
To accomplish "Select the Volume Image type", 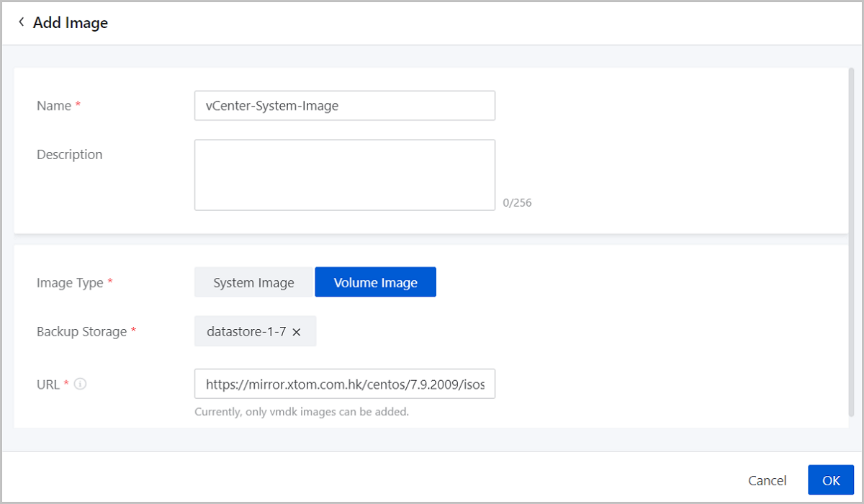I will (375, 282).
